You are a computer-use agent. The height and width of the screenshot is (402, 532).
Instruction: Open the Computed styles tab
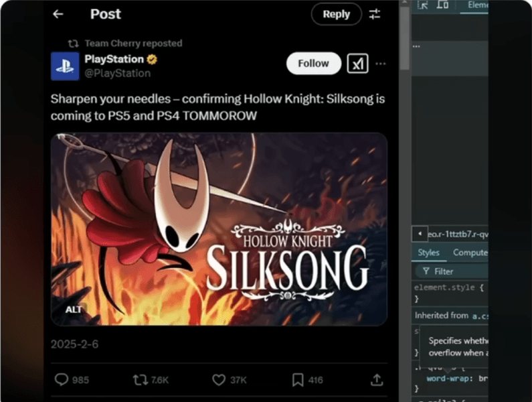pyautogui.click(x=470, y=253)
